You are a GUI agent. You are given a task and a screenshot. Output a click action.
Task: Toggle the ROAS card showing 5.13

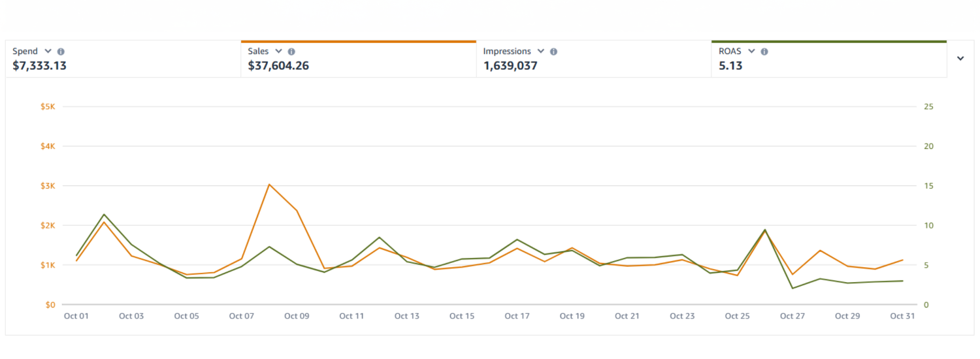pos(828,65)
